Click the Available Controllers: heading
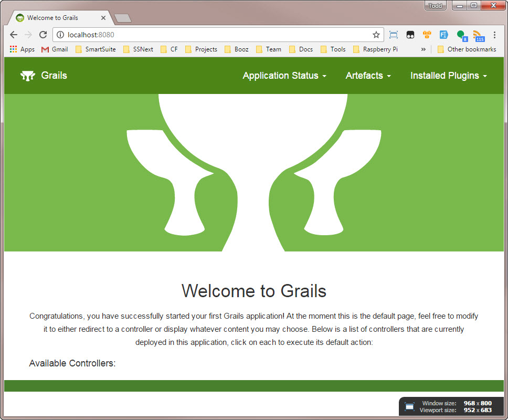The width and height of the screenshot is (508, 420). (x=72, y=363)
